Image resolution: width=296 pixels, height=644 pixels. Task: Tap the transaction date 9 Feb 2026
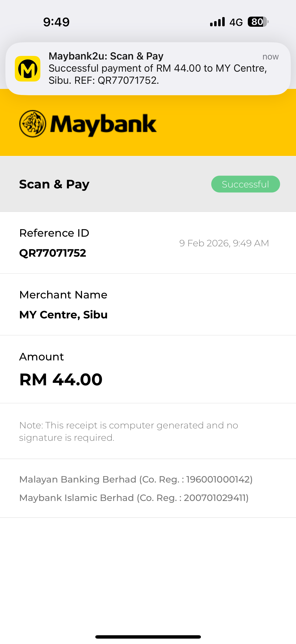(224, 243)
